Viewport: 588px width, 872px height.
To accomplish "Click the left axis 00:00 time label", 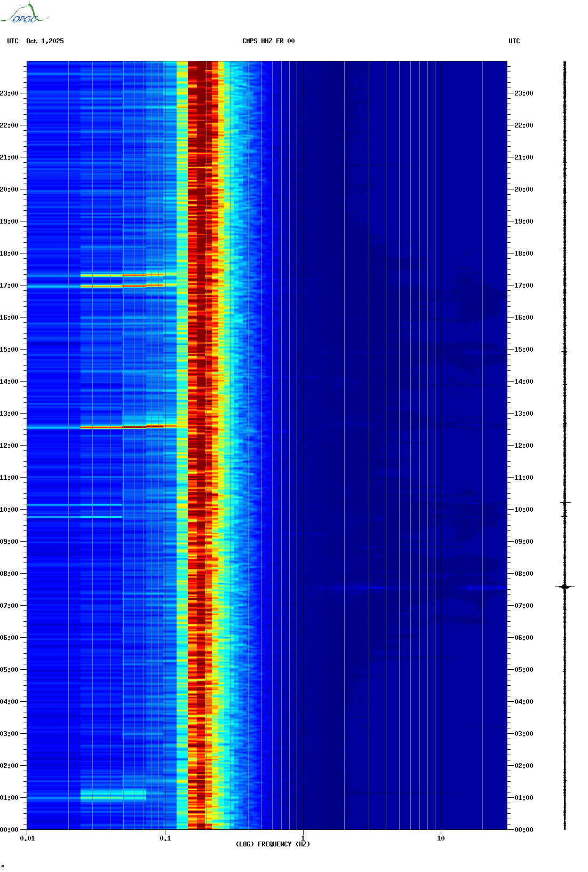I will [9, 830].
